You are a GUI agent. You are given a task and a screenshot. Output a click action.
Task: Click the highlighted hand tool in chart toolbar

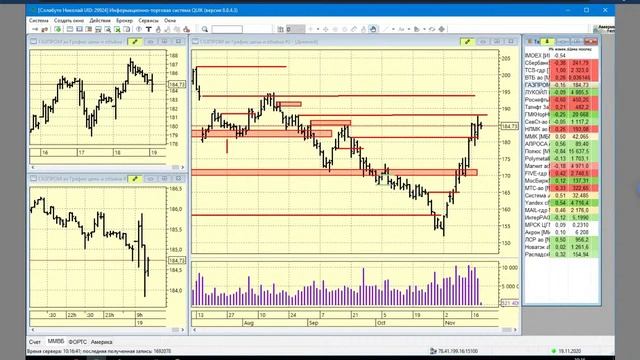coord(373,29)
